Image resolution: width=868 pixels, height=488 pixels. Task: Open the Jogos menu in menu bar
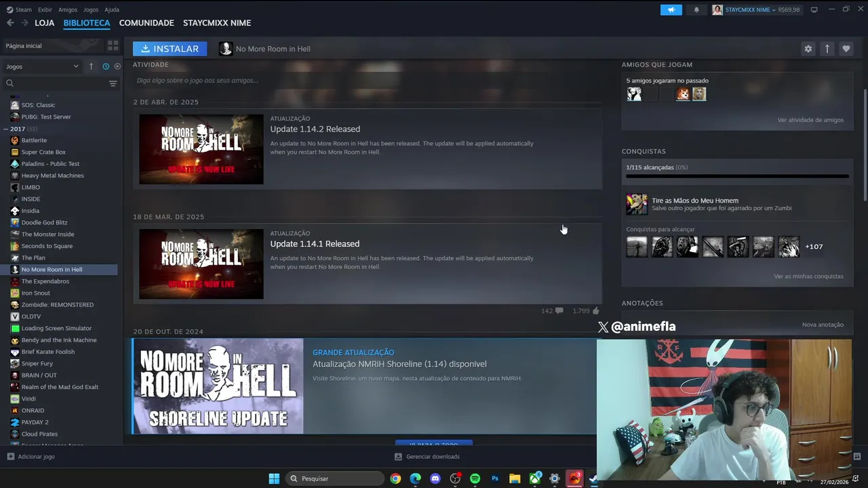(x=91, y=9)
